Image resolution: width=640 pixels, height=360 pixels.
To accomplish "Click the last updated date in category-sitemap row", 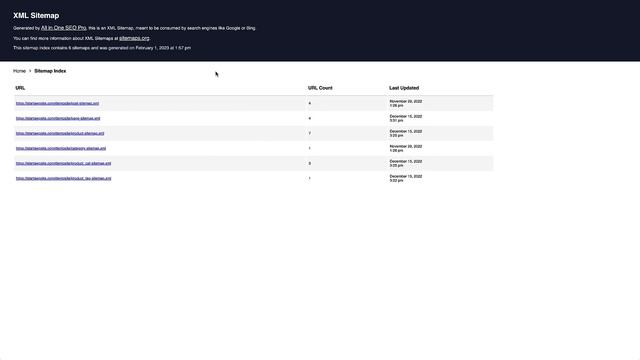I will pyautogui.click(x=406, y=148).
